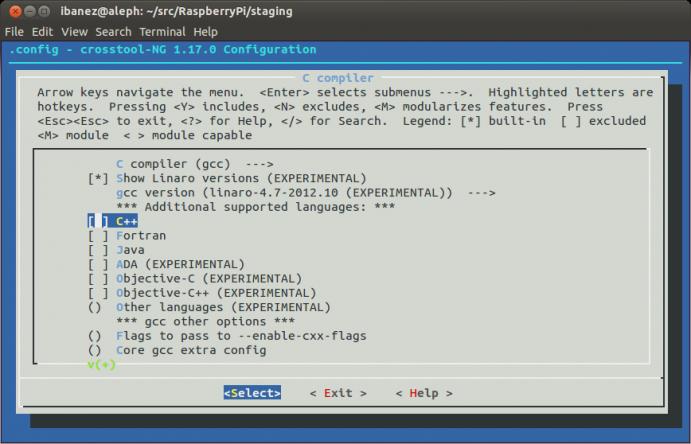Select Other languages (EXPERIMENTAL) field
This screenshot has width=691, height=444.
pos(209,307)
